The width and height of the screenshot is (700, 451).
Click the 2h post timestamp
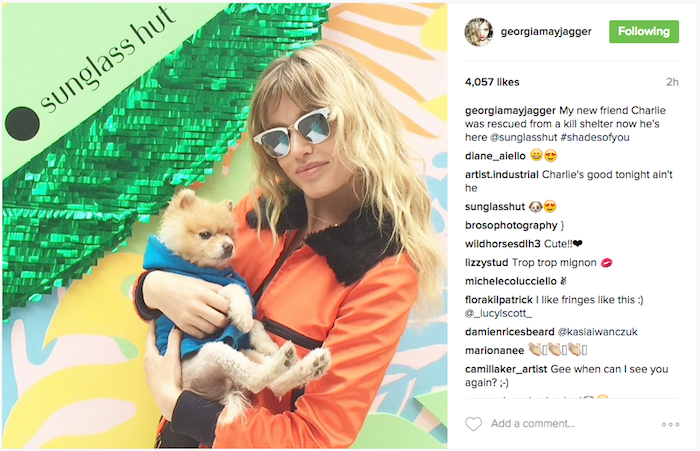(672, 82)
